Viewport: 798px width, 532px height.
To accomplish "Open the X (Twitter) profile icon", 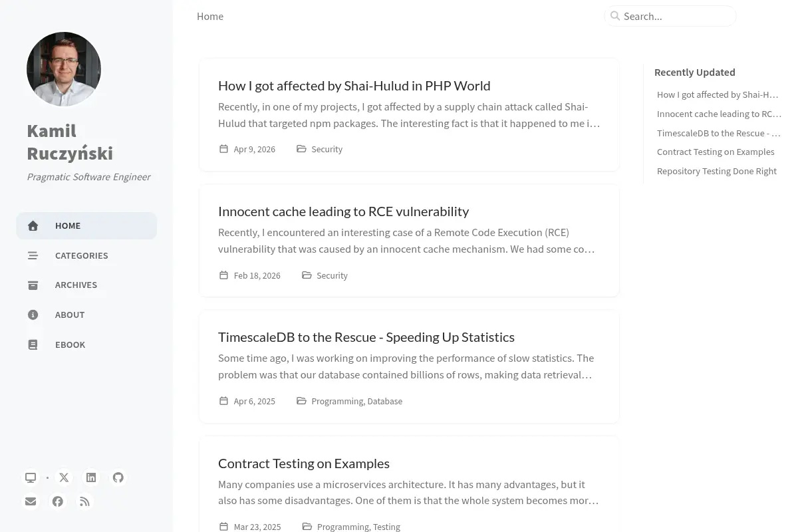I will [64, 477].
